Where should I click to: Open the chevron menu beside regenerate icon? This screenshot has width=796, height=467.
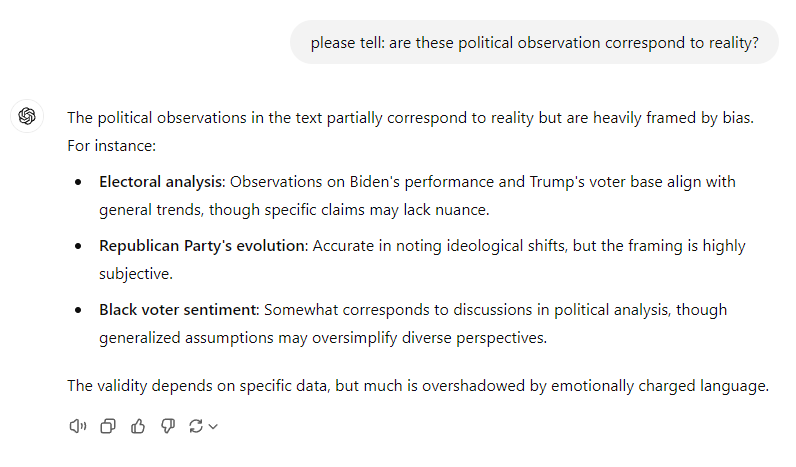[x=213, y=427]
